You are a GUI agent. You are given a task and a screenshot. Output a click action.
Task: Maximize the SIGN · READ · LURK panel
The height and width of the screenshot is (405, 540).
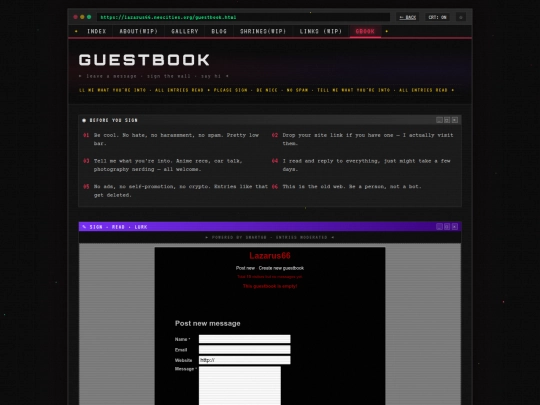[x=447, y=227]
